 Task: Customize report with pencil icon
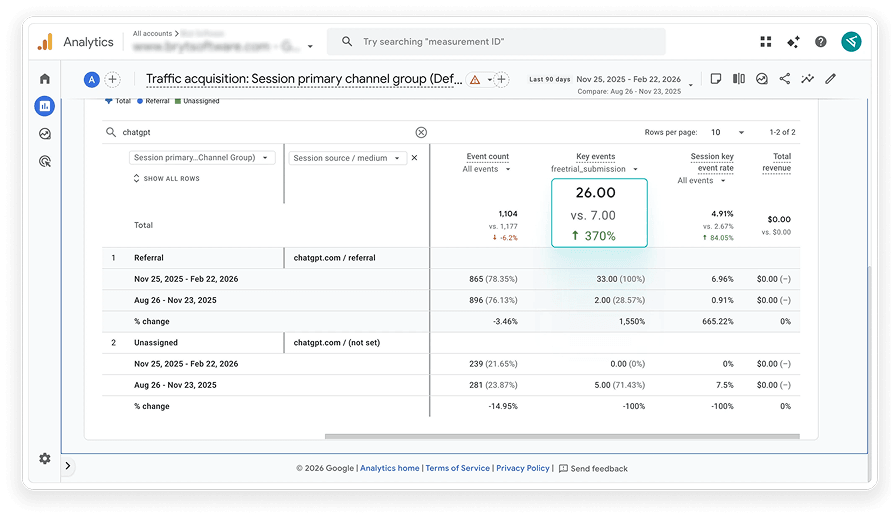click(831, 78)
